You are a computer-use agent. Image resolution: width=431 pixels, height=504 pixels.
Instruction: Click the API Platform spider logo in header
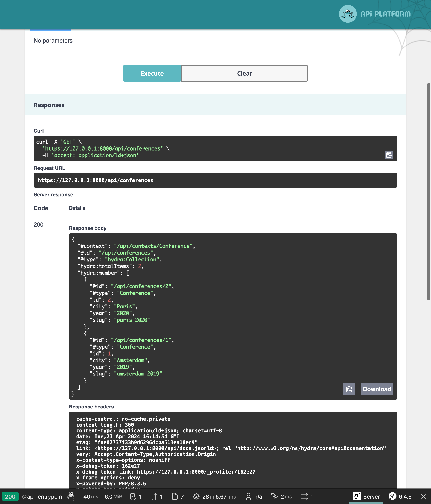[x=348, y=14]
